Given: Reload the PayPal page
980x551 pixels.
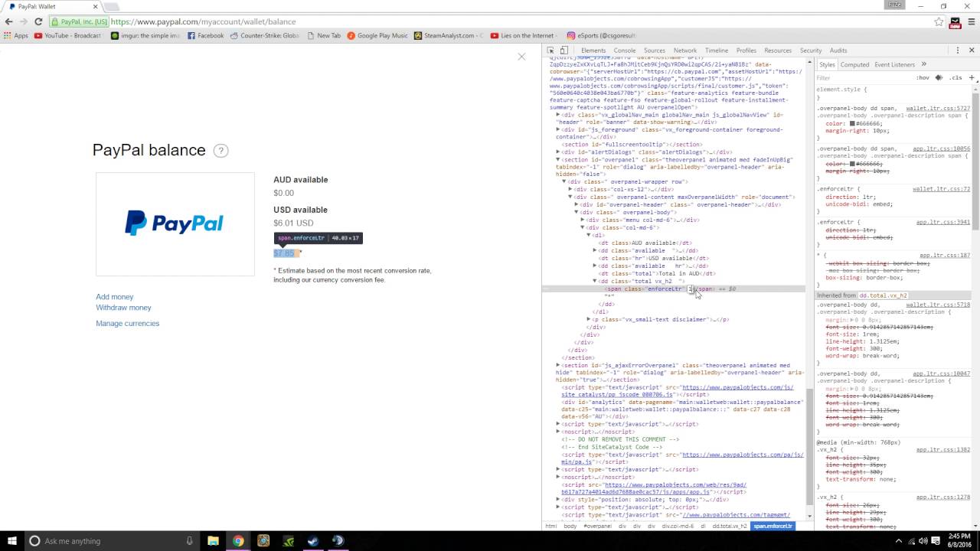Looking at the screenshot, I should [38, 21].
